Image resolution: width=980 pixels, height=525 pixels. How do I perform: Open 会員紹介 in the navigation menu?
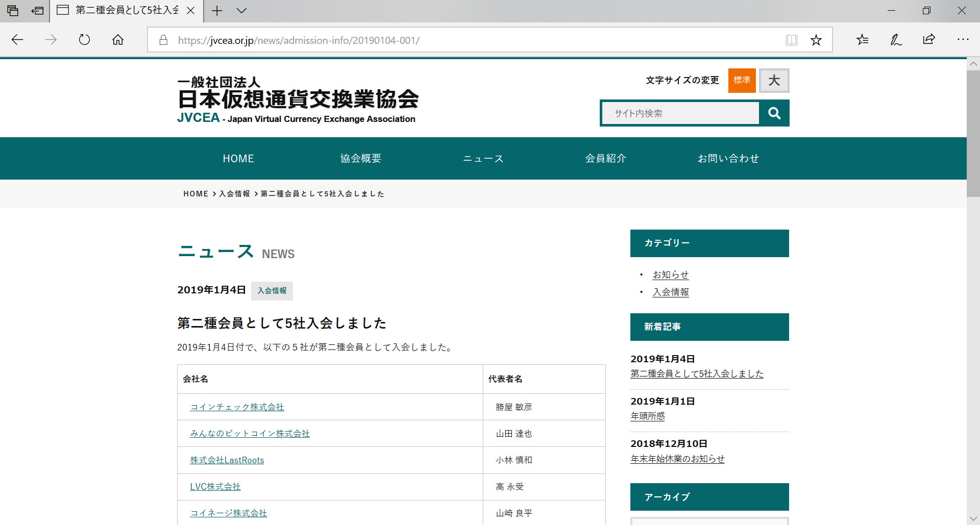(x=606, y=159)
